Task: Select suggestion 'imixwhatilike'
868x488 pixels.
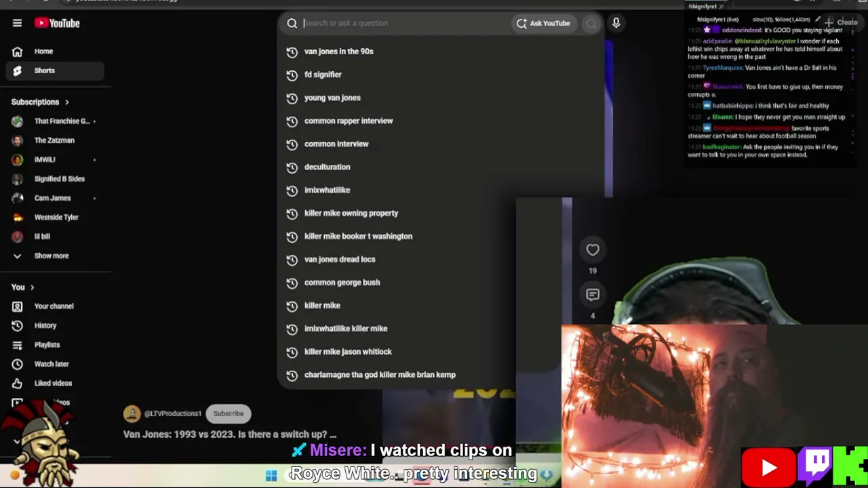Action: (x=441, y=190)
